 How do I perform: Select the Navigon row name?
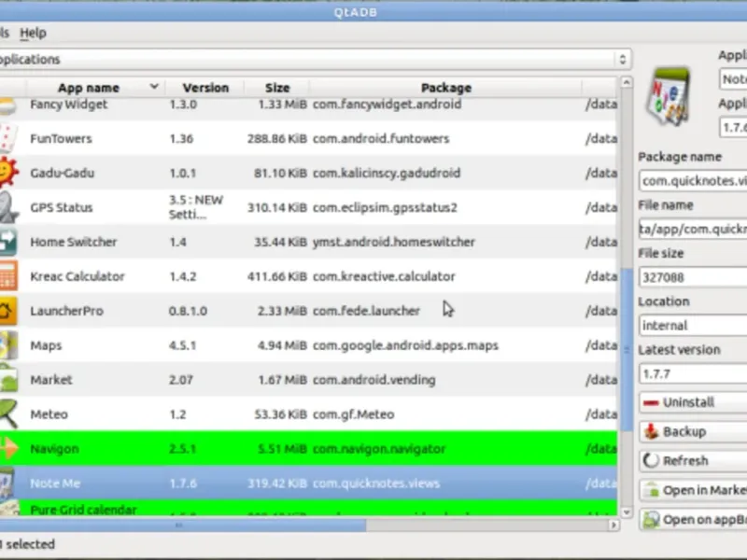54,449
